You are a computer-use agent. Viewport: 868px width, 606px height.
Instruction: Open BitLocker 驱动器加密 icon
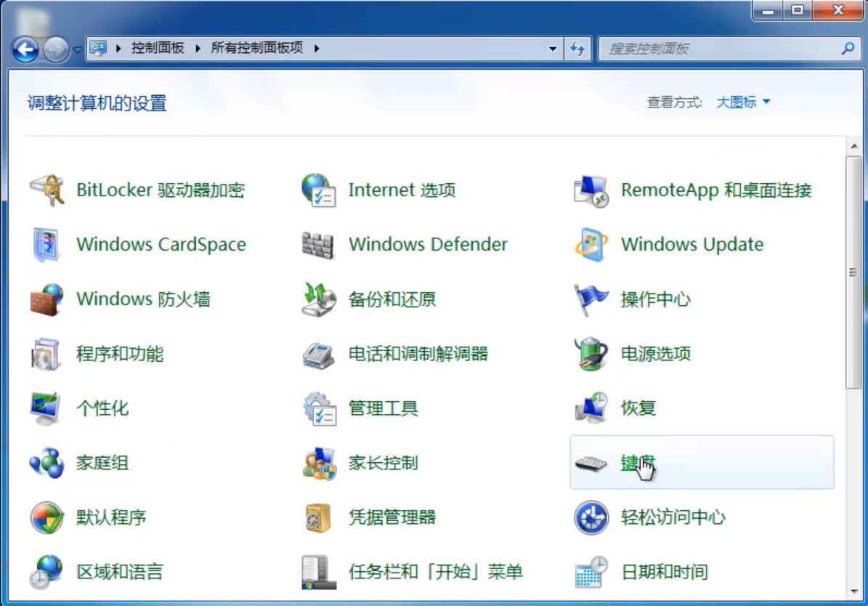(47, 190)
